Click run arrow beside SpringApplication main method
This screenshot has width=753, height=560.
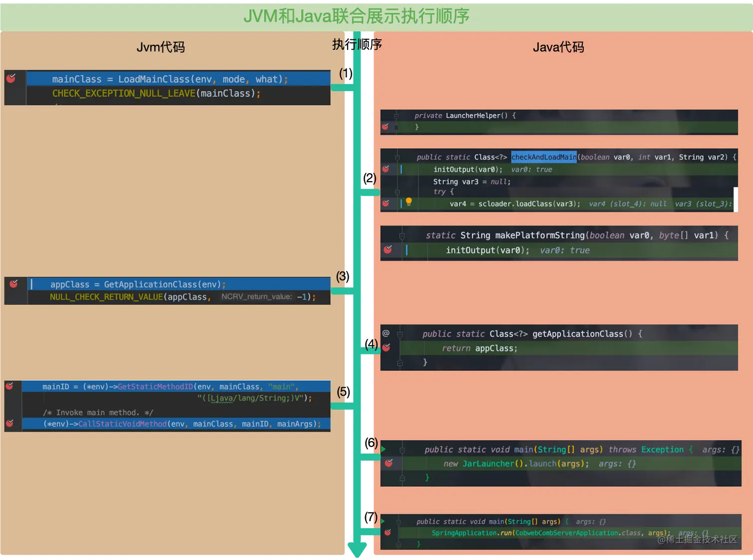(383, 521)
